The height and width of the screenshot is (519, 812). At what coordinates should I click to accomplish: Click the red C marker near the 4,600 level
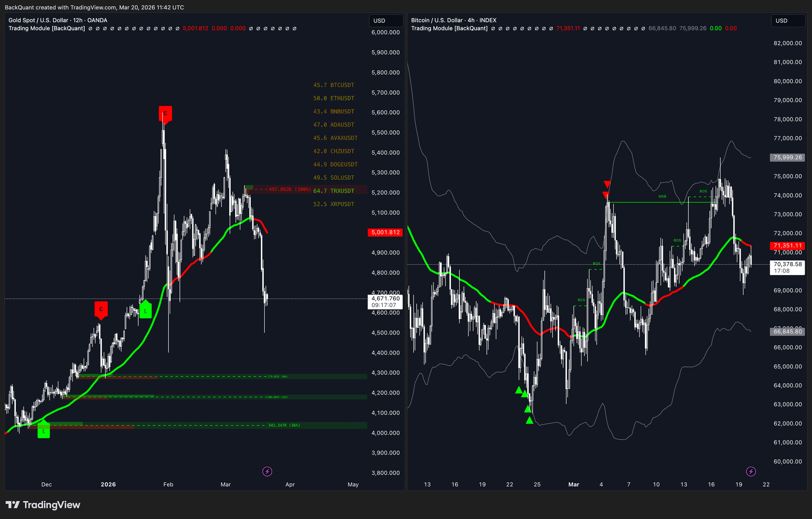(101, 309)
